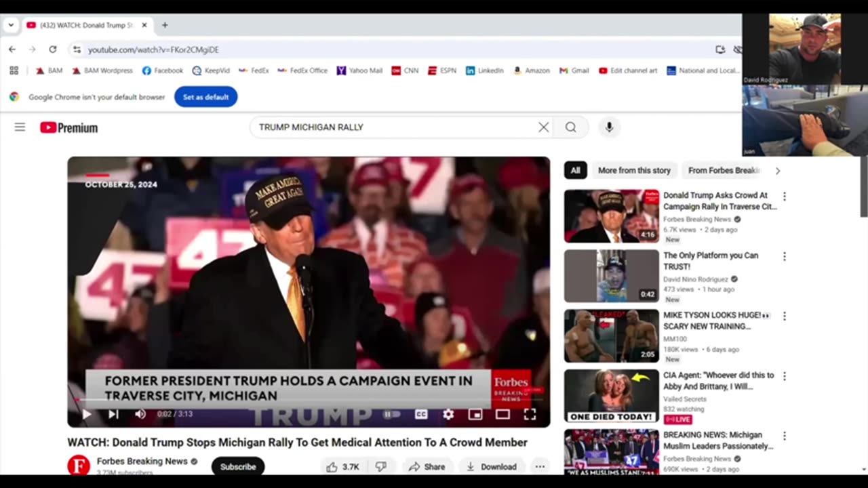Viewport: 868px width, 488px height.
Task: Mute the video volume
Action: (140, 414)
